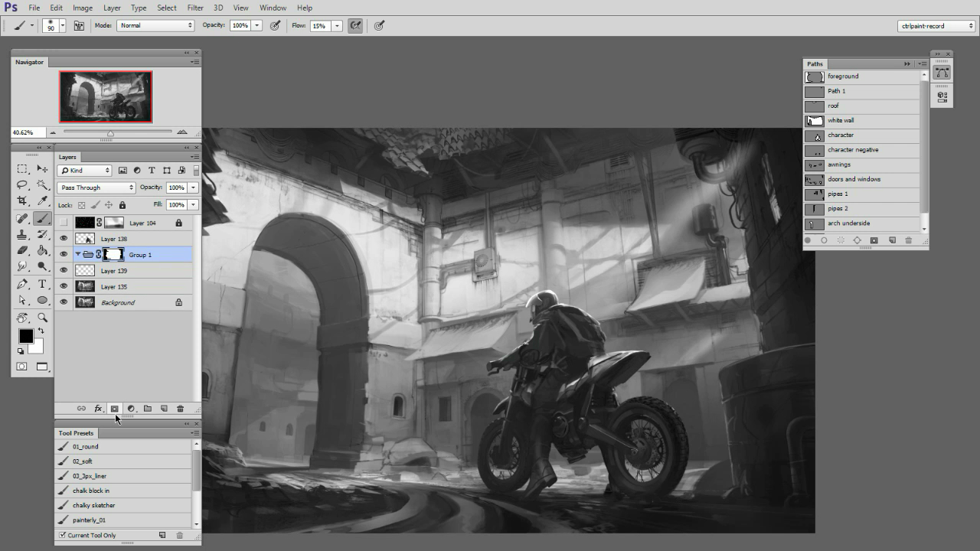Uncheck Current Tool Only checkbox

pos(63,535)
